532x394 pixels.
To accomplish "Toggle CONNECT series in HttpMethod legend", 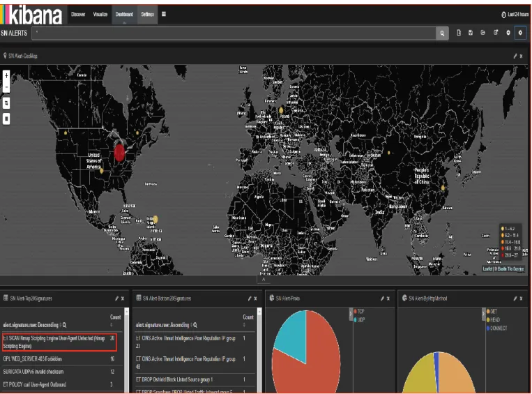I will coord(496,328).
